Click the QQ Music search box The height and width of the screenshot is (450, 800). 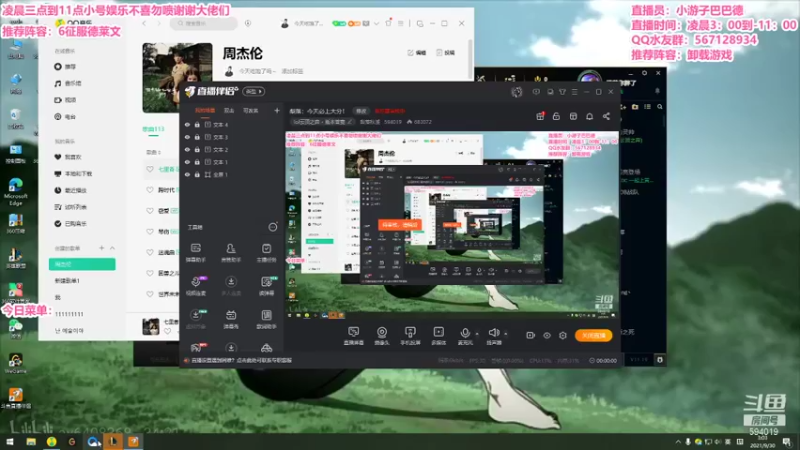click(x=204, y=23)
